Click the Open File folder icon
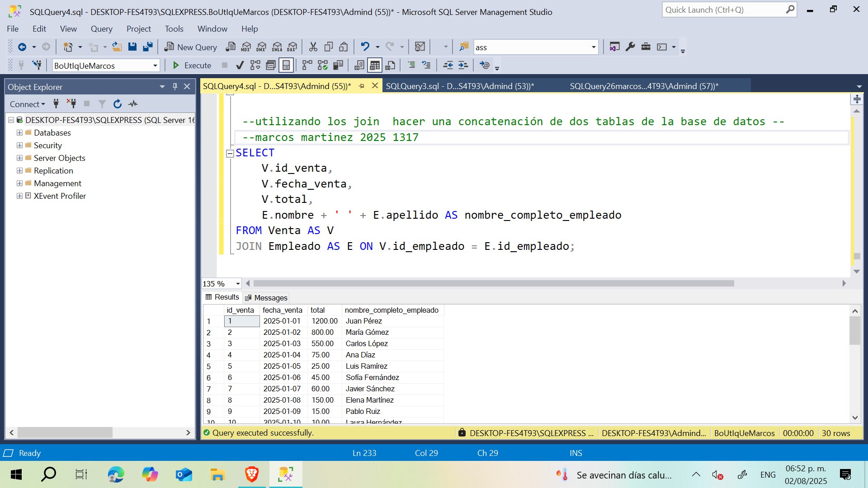Screen dimensions: 868x488 tap(117, 47)
